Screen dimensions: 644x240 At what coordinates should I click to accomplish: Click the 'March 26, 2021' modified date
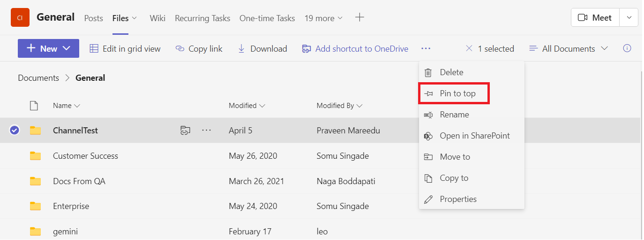[256, 181]
